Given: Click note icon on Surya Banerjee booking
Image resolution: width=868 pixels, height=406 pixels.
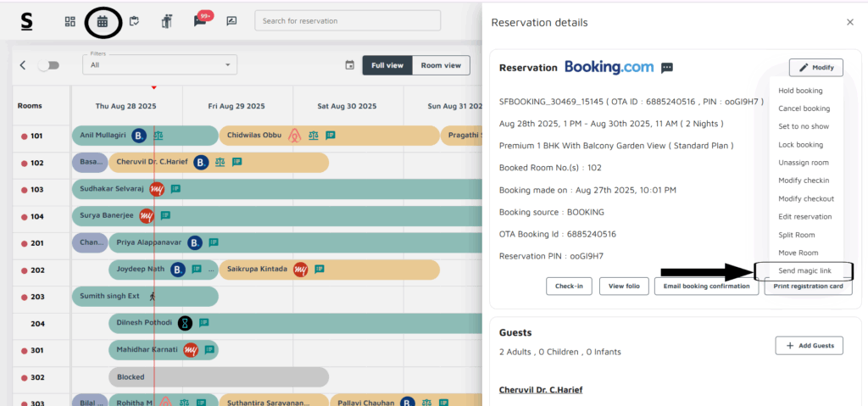Looking at the screenshot, I should (x=165, y=215).
